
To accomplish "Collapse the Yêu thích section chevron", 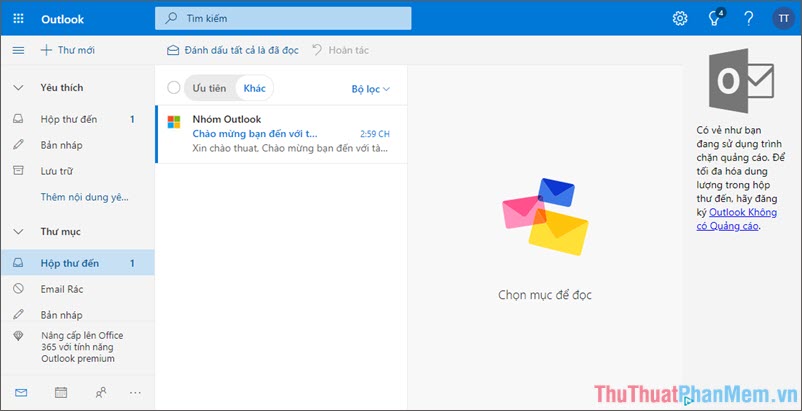I will tap(18, 88).
